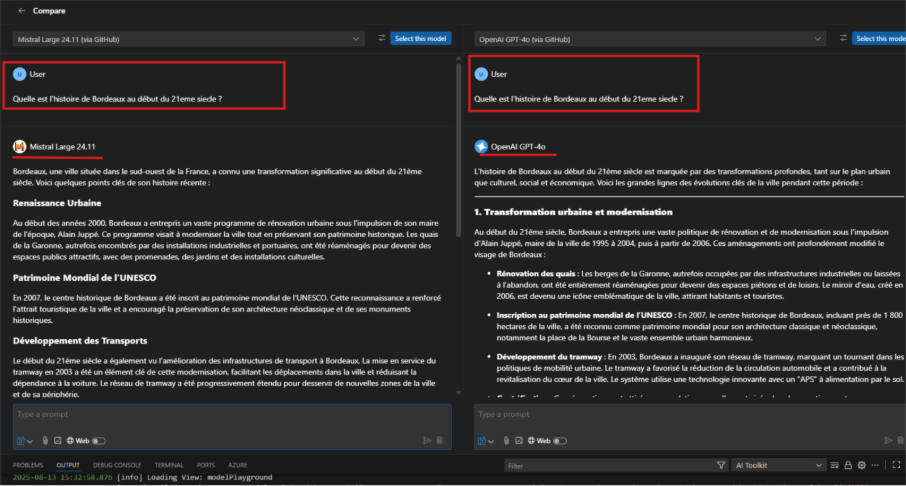Click the OpenAI logo beside the OpenAI GPT-4o reply
Screen dimensions: 906x486
point(481,147)
